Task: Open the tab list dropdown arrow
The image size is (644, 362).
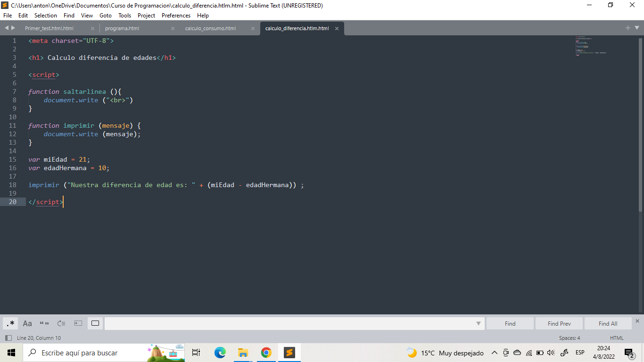Action: tap(636, 28)
